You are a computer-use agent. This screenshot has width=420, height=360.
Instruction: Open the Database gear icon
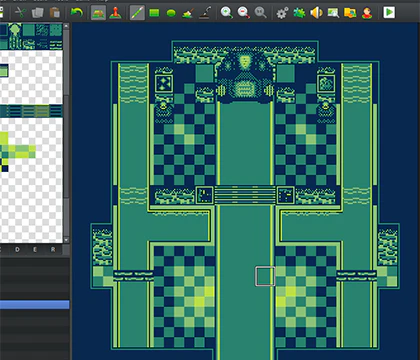[282, 13]
